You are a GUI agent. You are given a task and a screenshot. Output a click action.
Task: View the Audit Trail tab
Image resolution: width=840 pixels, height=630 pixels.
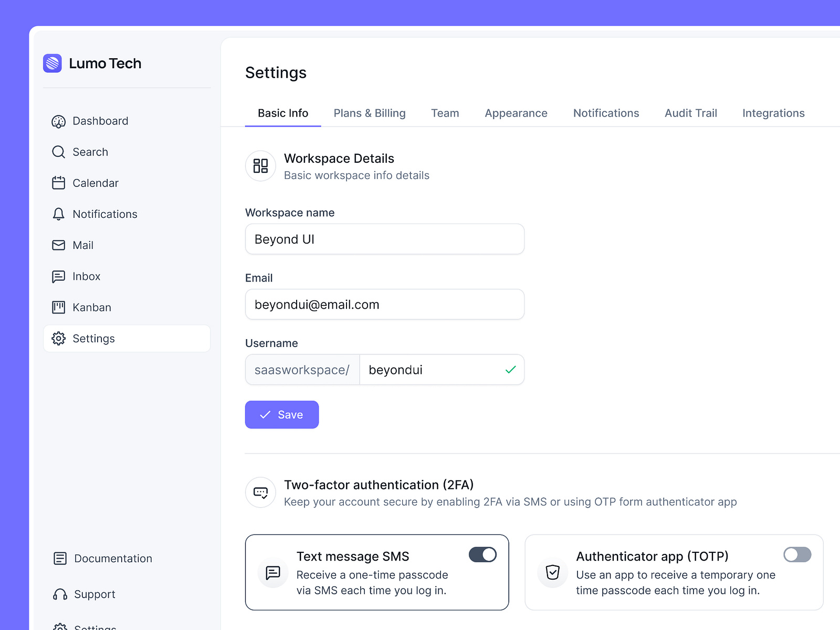[690, 113]
